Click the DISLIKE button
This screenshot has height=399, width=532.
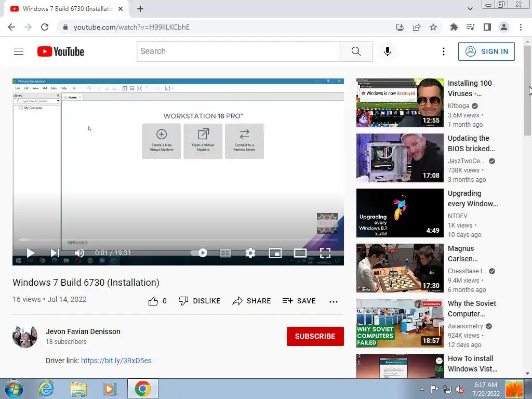click(x=199, y=301)
